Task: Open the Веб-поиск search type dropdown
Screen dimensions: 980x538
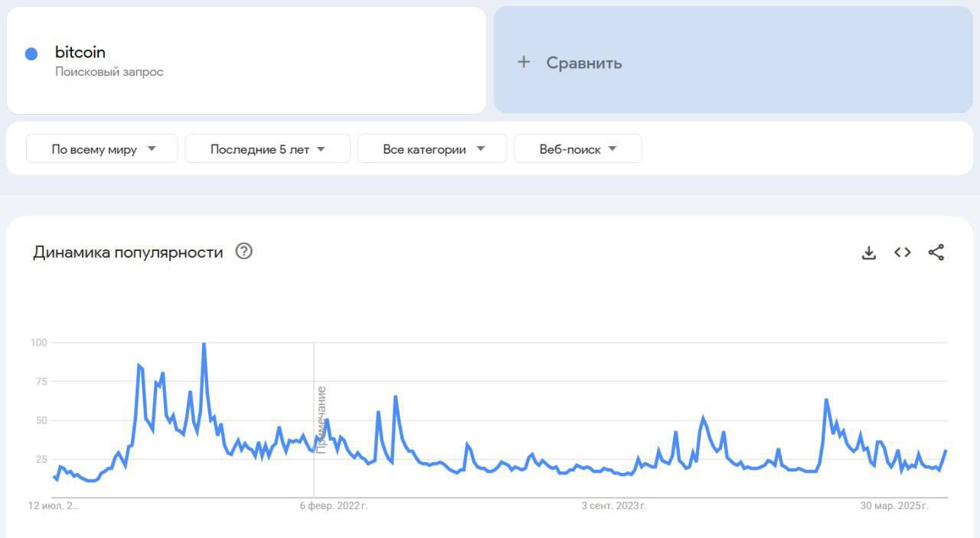Action: [577, 148]
